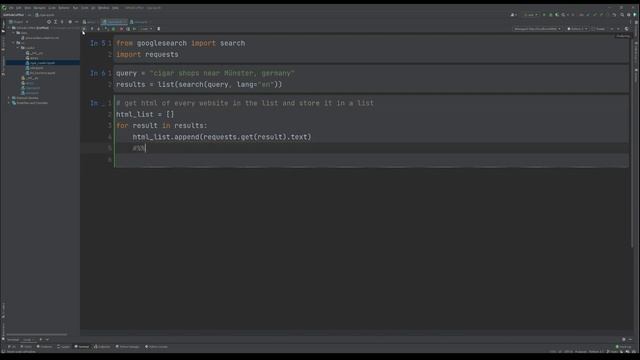640x360 pixels.
Task: Add a new Terminal tab with plus icon
Action: [x=40, y=340]
